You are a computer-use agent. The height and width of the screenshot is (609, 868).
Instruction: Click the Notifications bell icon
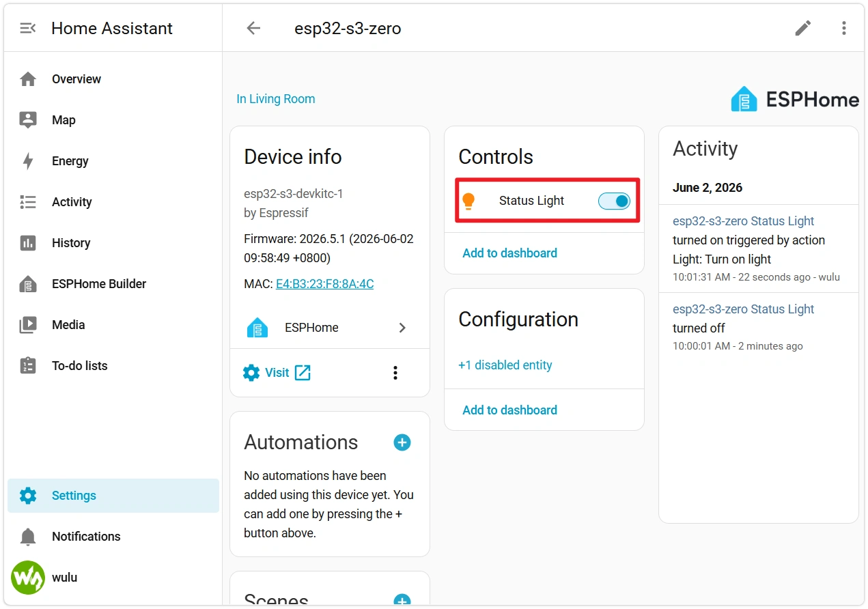click(28, 537)
